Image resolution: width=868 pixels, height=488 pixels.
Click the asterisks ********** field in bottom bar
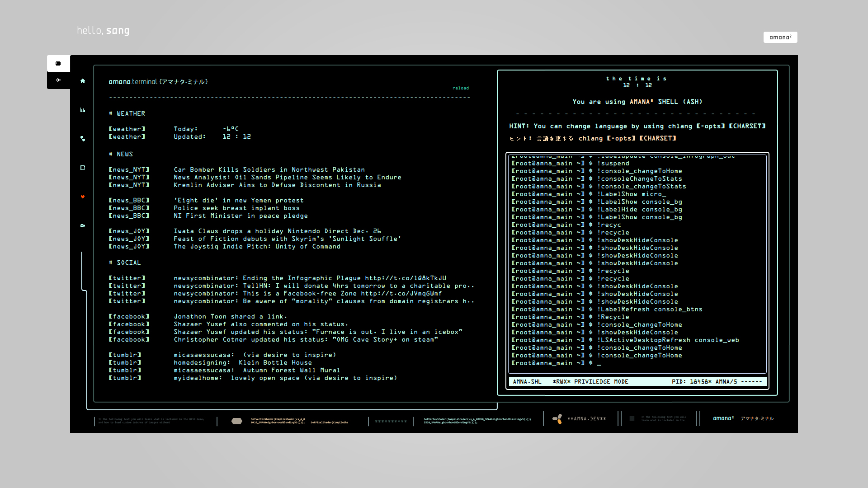coord(391,422)
